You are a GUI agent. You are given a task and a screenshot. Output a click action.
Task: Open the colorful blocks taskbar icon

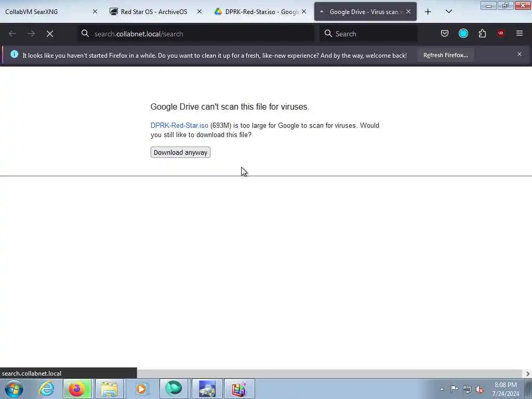239,389
